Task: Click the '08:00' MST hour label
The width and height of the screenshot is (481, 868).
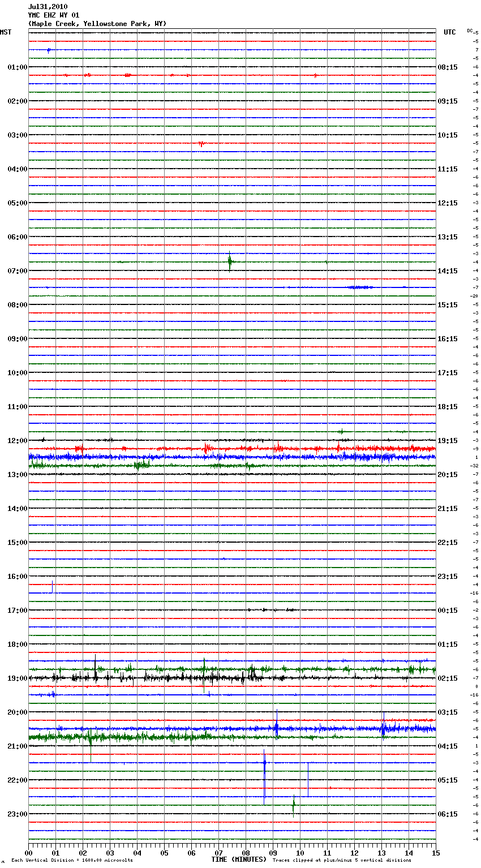Action: (x=18, y=305)
